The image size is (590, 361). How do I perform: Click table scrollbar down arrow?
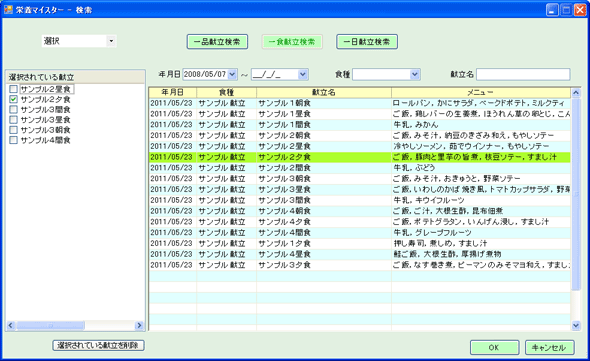pyautogui.click(x=576, y=325)
